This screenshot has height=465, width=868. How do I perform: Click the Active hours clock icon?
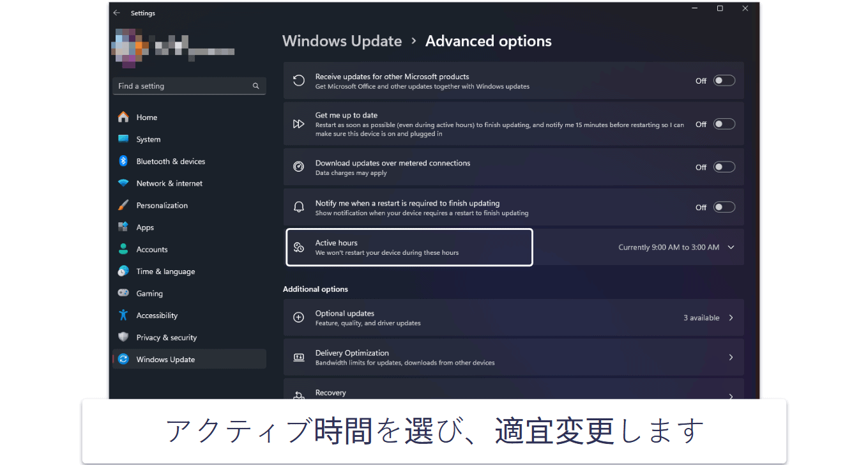point(298,247)
